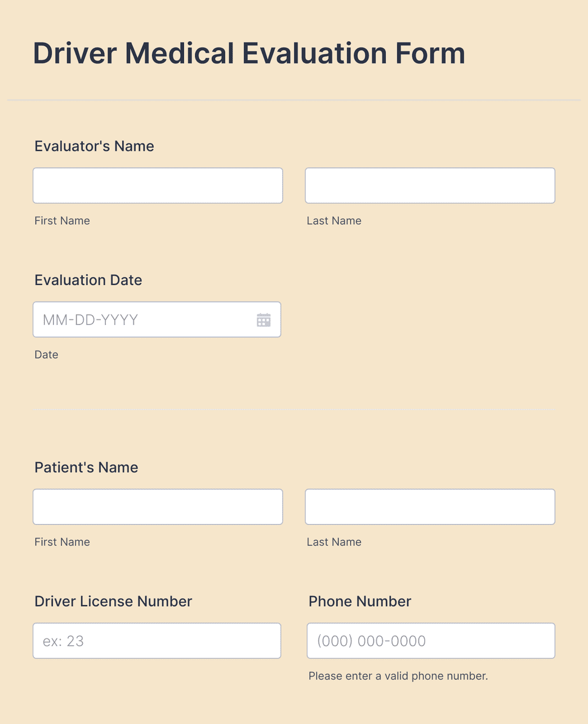Viewport: 588px width, 724px height.
Task: Click the Evaluator's Last Name input field
Action: pyautogui.click(x=430, y=185)
